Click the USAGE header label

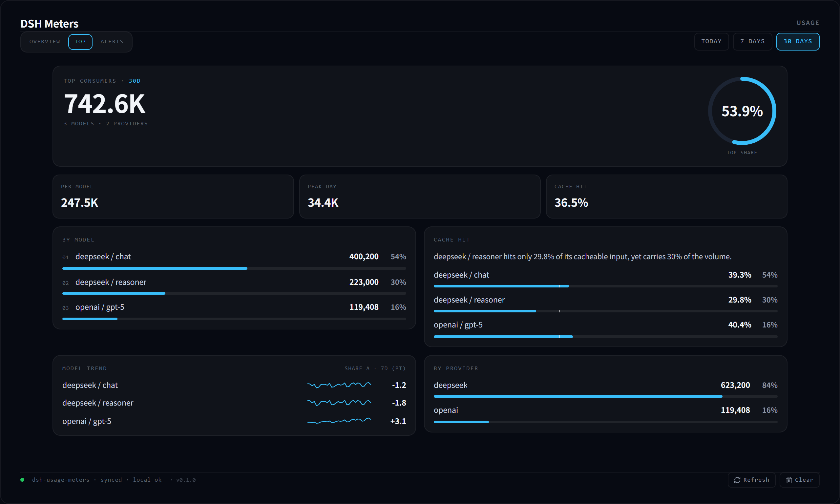pos(808,23)
